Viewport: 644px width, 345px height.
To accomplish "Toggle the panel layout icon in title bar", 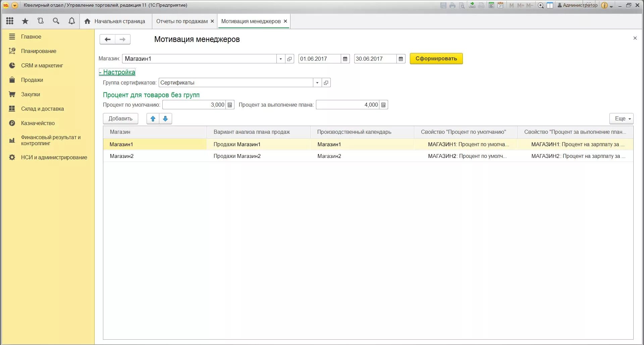I will (550, 5).
